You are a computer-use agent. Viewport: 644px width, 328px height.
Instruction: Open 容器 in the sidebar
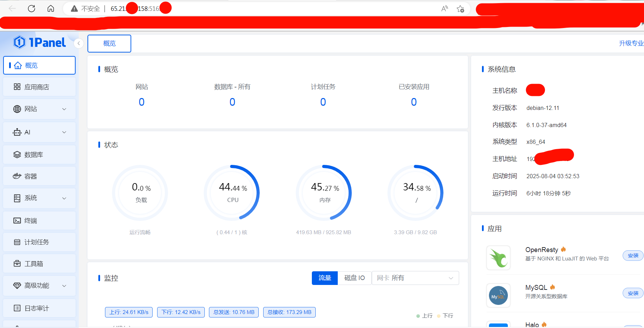[x=40, y=176]
